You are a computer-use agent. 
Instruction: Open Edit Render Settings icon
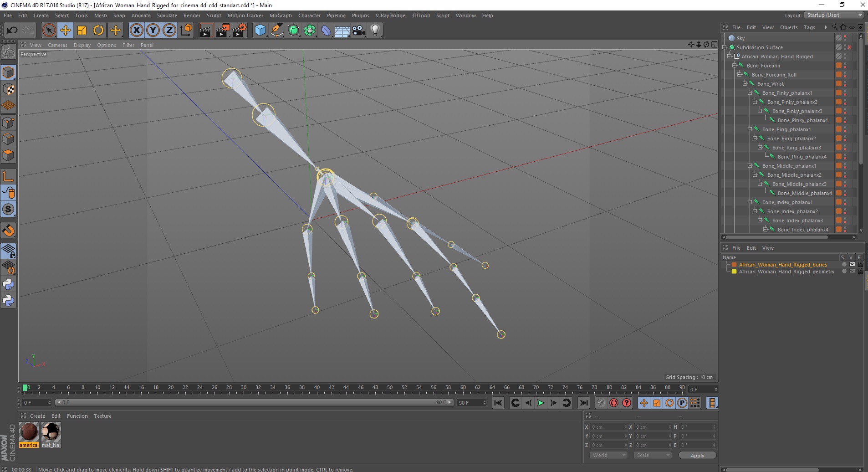[x=239, y=30]
